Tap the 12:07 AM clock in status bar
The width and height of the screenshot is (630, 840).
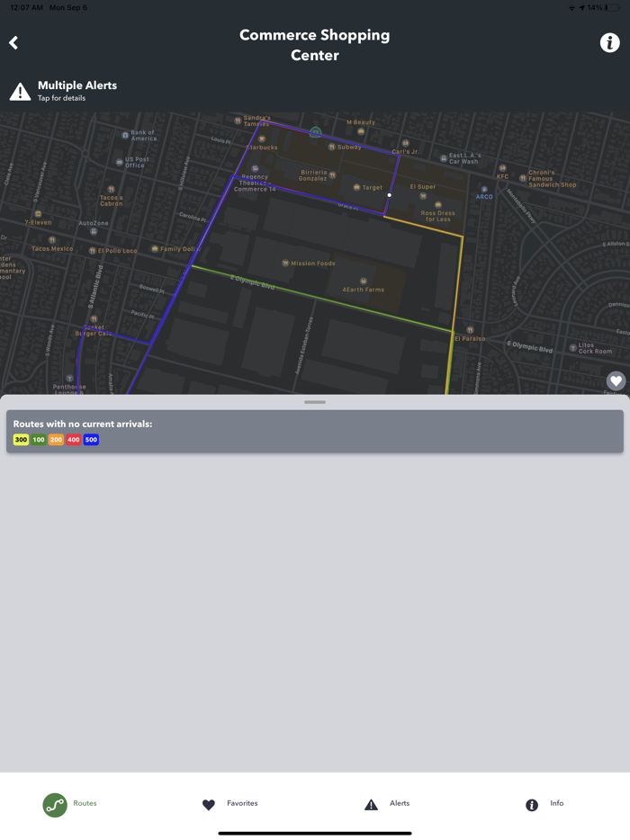pyautogui.click(x=27, y=7)
